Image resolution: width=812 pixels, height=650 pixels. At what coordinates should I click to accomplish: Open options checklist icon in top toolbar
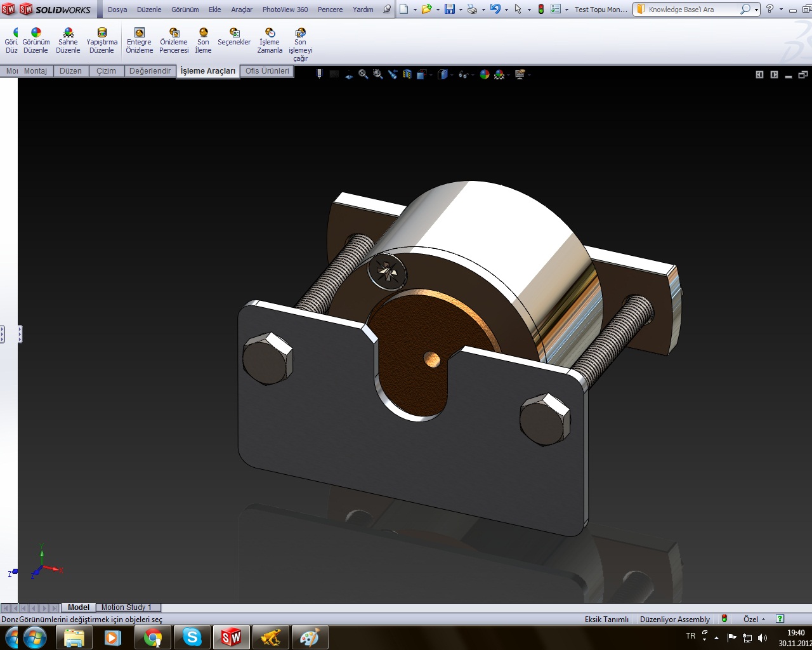click(556, 9)
